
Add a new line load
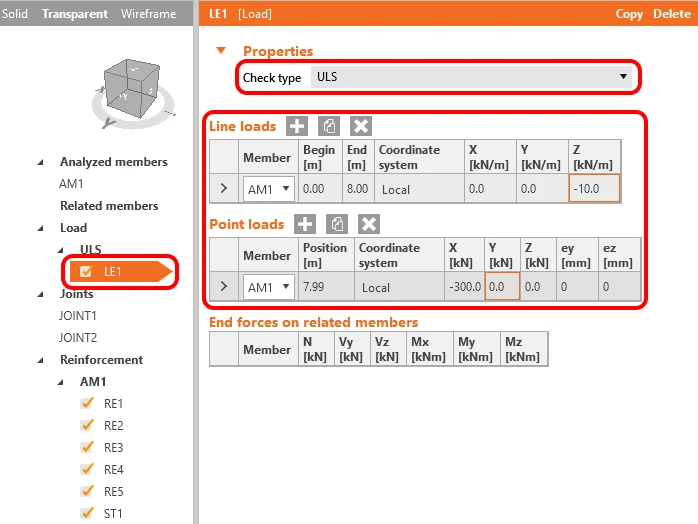tap(297, 126)
